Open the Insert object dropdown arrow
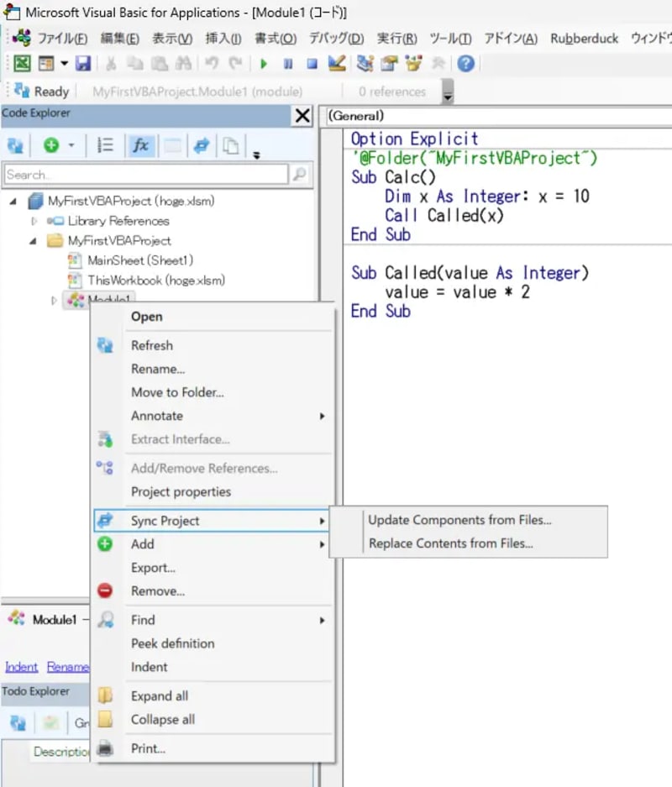The height and width of the screenshot is (787, 672). pos(64,64)
